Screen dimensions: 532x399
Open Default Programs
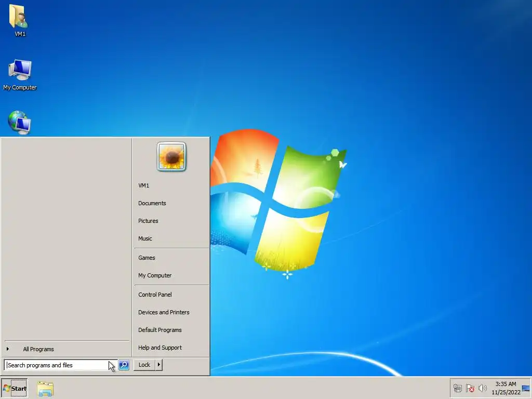point(171,330)
